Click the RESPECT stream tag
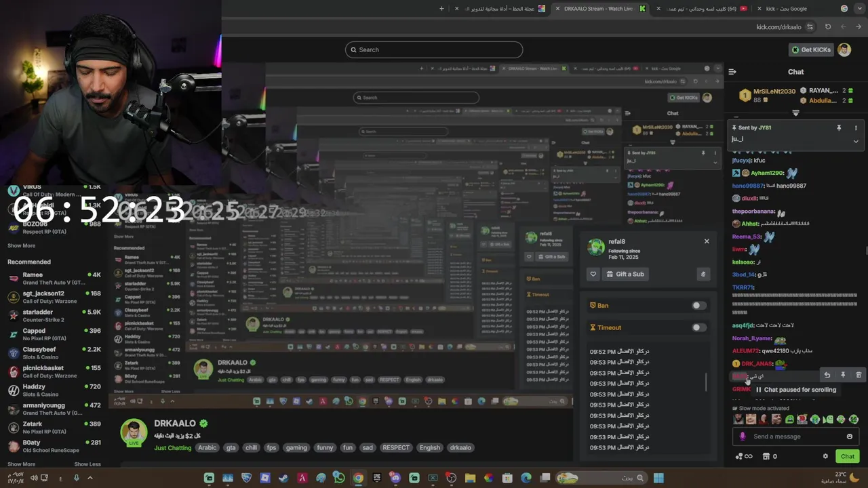868x488 pixels. [396, 447]
